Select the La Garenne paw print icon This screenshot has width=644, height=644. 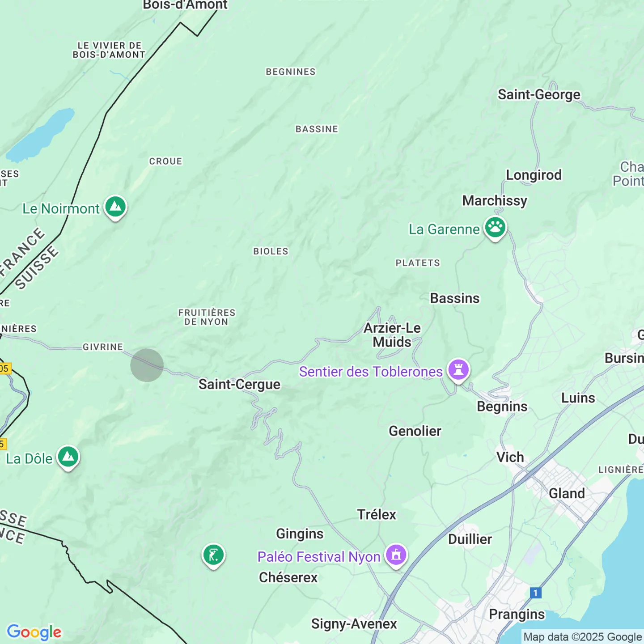click(495, 228)
